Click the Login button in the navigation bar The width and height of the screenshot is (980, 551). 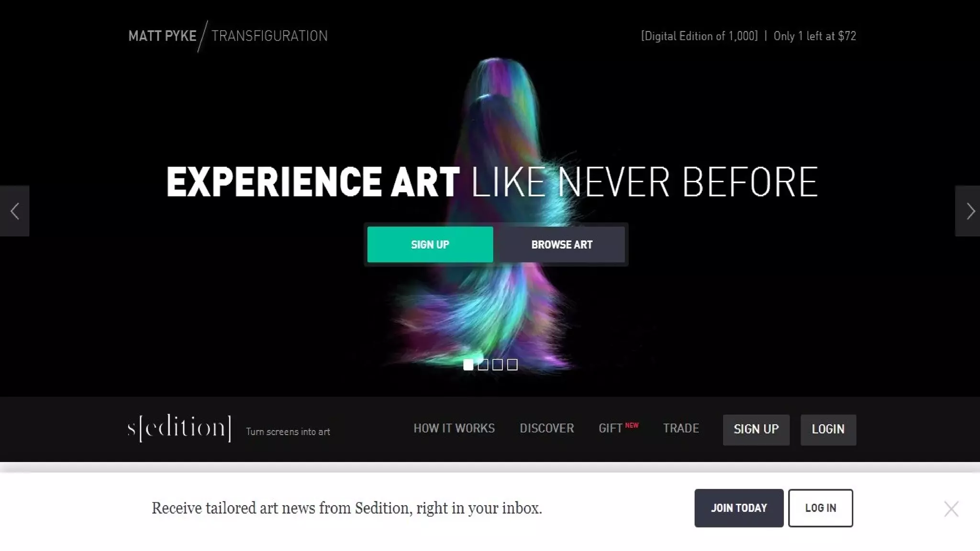point(828,430)
